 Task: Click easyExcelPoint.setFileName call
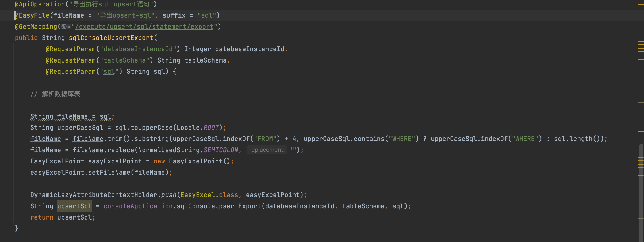click(x=99, y=173)
